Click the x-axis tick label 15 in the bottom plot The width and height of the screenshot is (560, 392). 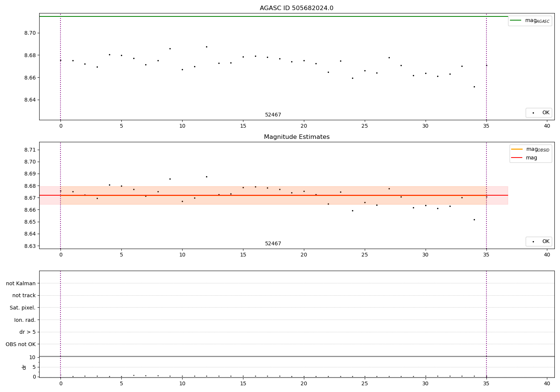pyautogui.click(x=243, y=383)
